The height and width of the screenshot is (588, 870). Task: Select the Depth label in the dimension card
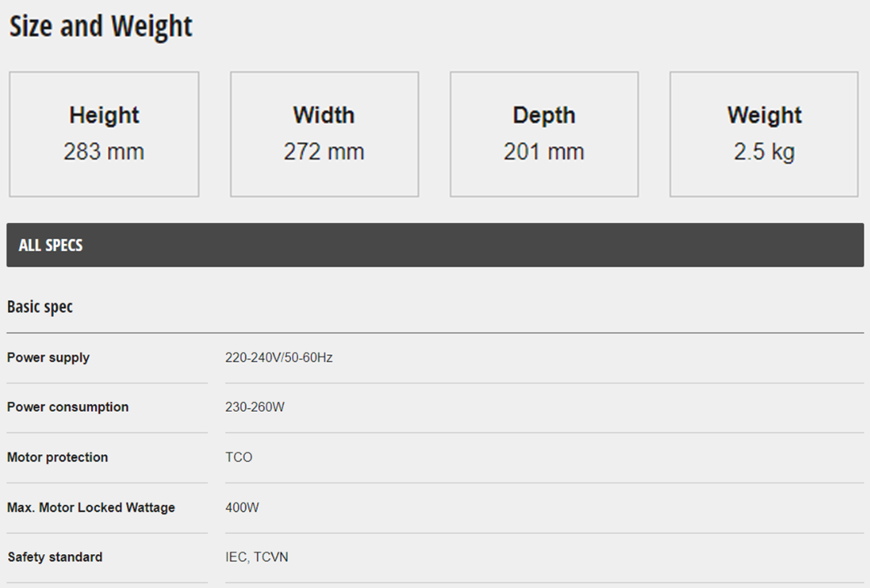[x=544, y=115]
